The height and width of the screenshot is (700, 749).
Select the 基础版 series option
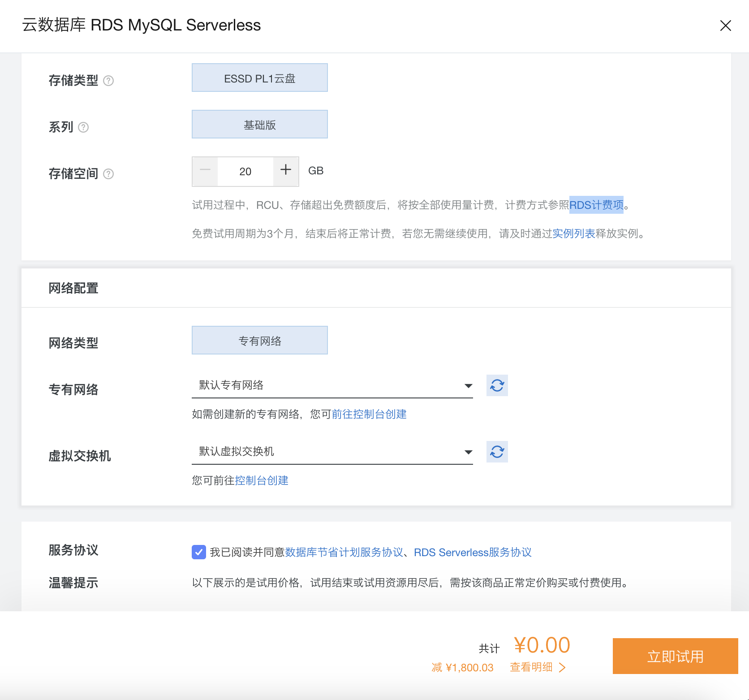(x=259, y=124)
